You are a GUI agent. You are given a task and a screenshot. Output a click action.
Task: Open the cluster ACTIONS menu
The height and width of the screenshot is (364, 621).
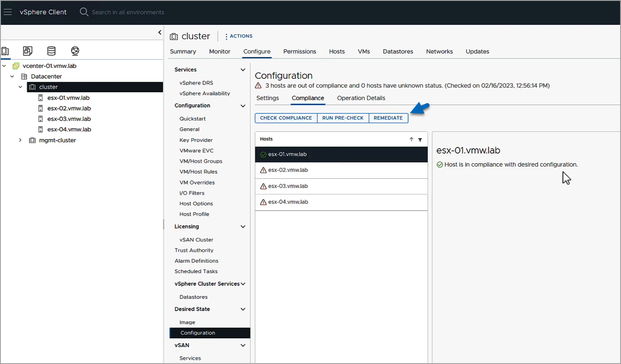click(238, 36)
